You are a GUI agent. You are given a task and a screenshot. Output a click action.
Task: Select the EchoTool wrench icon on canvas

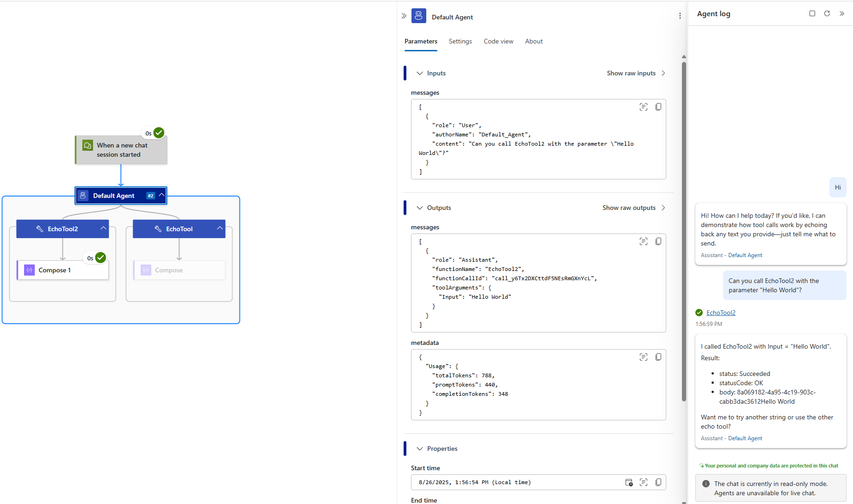pyautogui.click(x=157, y=228)
